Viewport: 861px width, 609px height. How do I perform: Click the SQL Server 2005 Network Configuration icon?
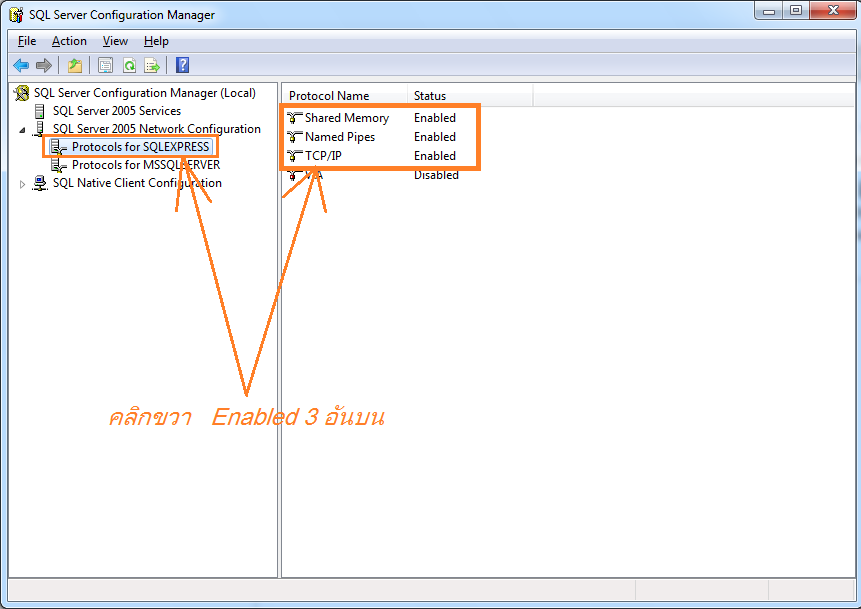[x=40, y=128]
